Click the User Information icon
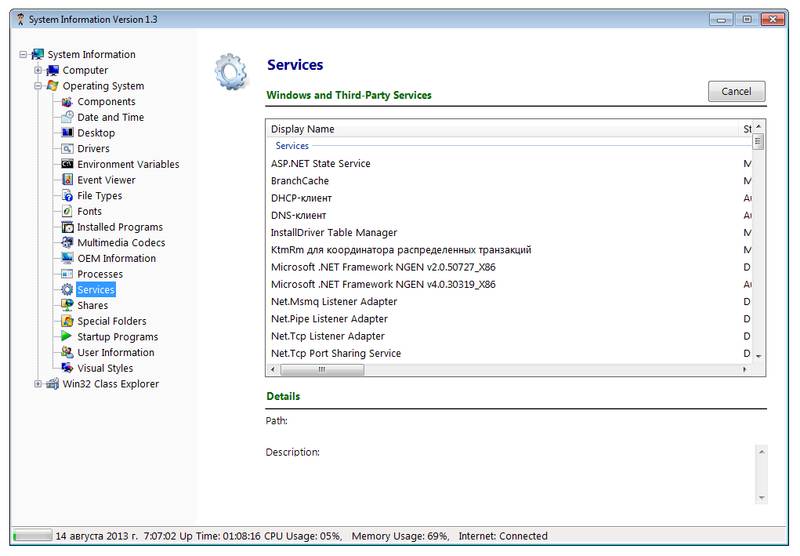Image resolution: width=800 pixels, height=556 pixels. pyautogui.click(x=67, y=352)
